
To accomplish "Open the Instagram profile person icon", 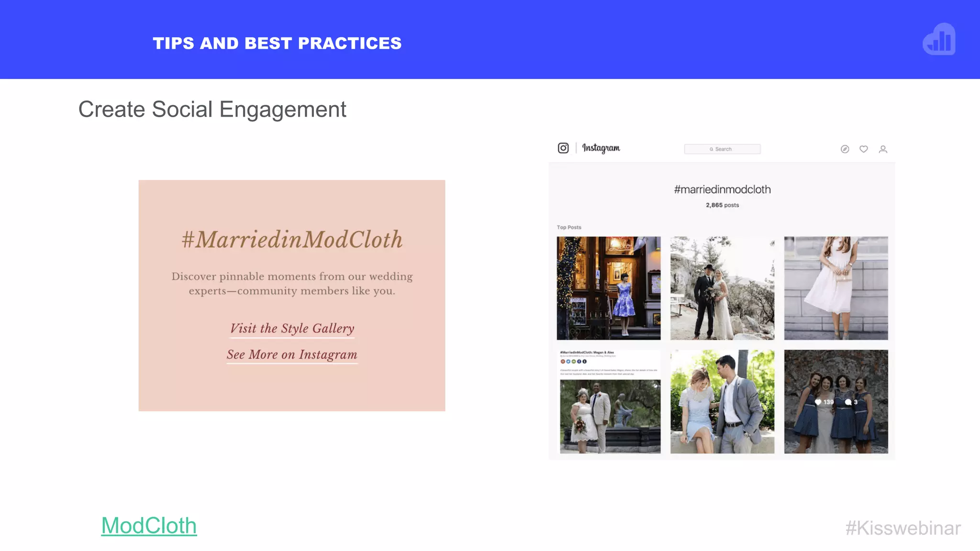I will 883,149.
